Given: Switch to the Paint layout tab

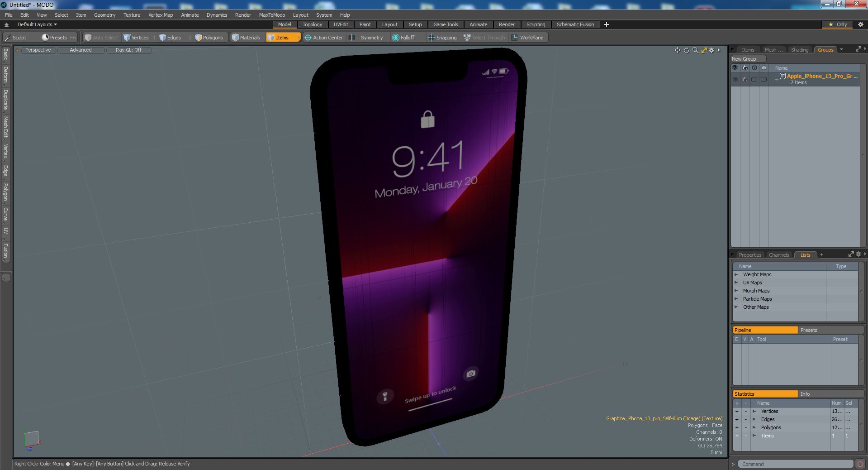Looking at the screenshot, I should (365, 24).
